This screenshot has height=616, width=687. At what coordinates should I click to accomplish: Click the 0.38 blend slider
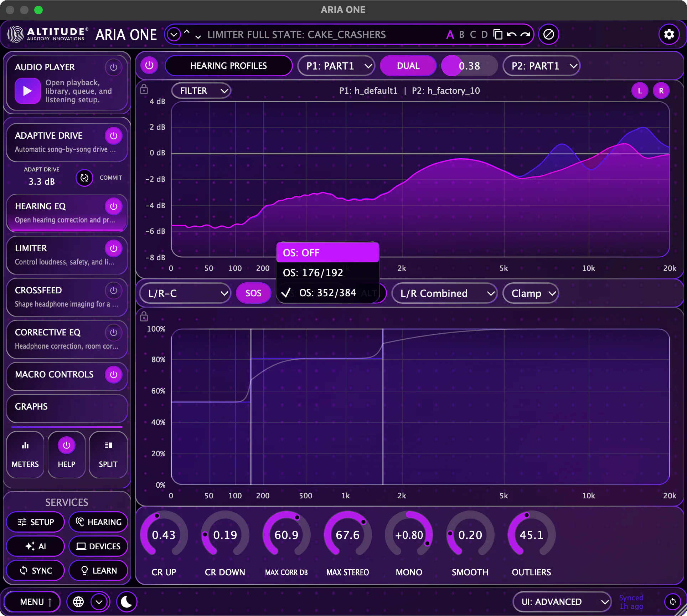(x=469, y=66)
